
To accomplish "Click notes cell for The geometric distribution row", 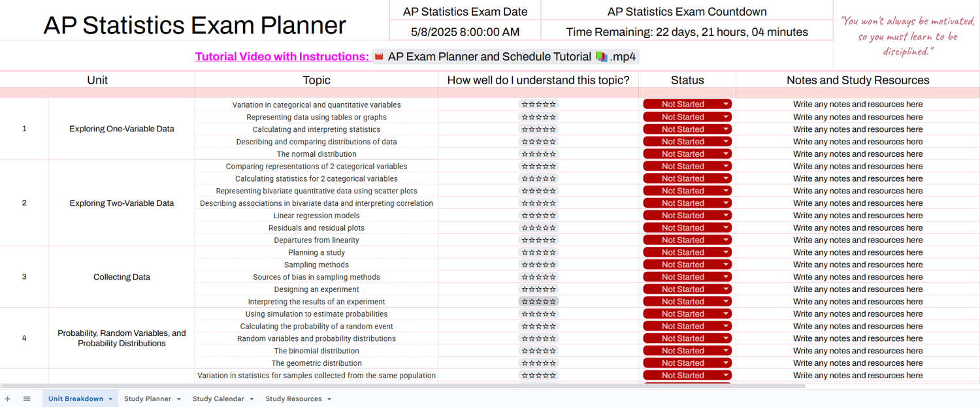I will point(858,363).
